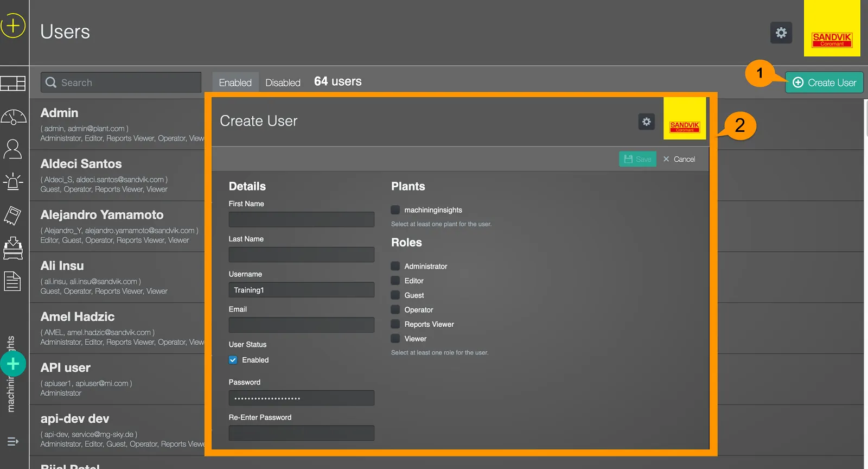Screen dimensions: 868x469
Task: Open the gauge speedometer icon in sidebar
Action: coord(13,117)
